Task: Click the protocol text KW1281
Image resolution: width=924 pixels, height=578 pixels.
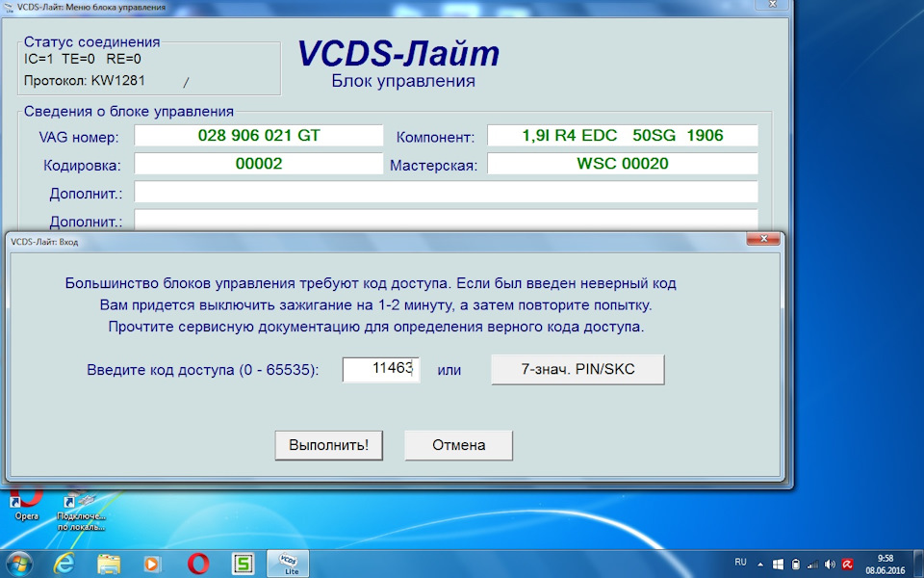Action: point(117,81)
